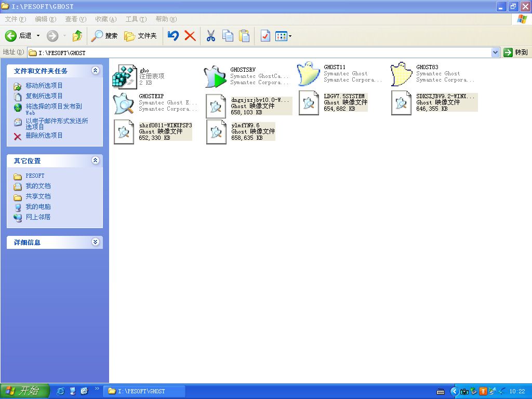Select the gho registry file icon
532x399 pixels.
tap(124, 77)
